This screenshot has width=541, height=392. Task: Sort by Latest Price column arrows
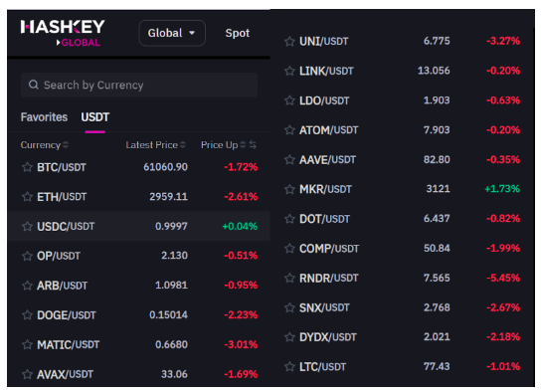(x=183, y=145)
